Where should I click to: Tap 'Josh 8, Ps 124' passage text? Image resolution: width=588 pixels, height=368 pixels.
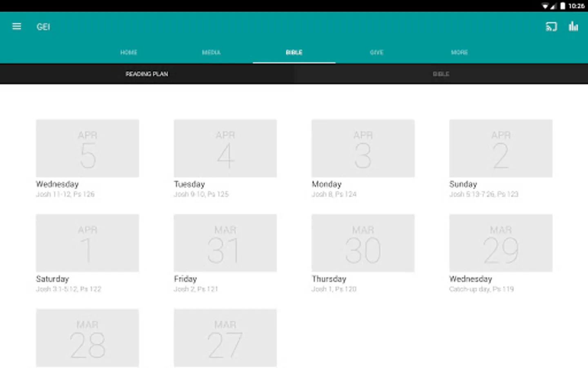[x=334, y=194]
